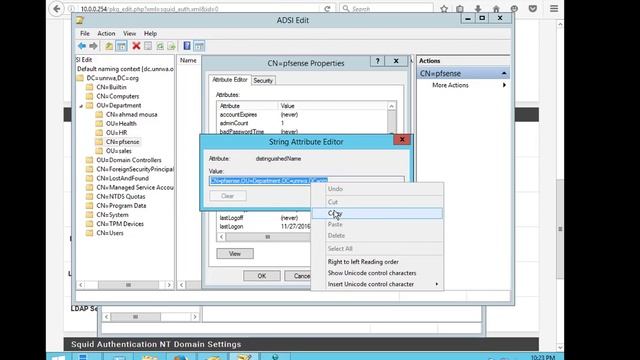This screenshot has height=360, width=640.
Task: Click the adminCount attribute row
Action: (302, 123)
